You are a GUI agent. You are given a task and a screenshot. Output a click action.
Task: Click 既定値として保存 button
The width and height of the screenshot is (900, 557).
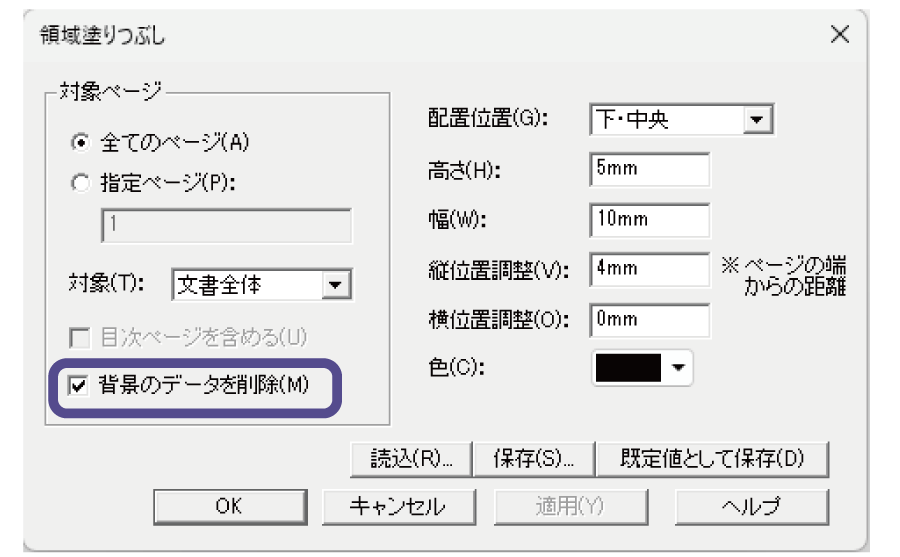pyautogui.click(x=712, y=459)
